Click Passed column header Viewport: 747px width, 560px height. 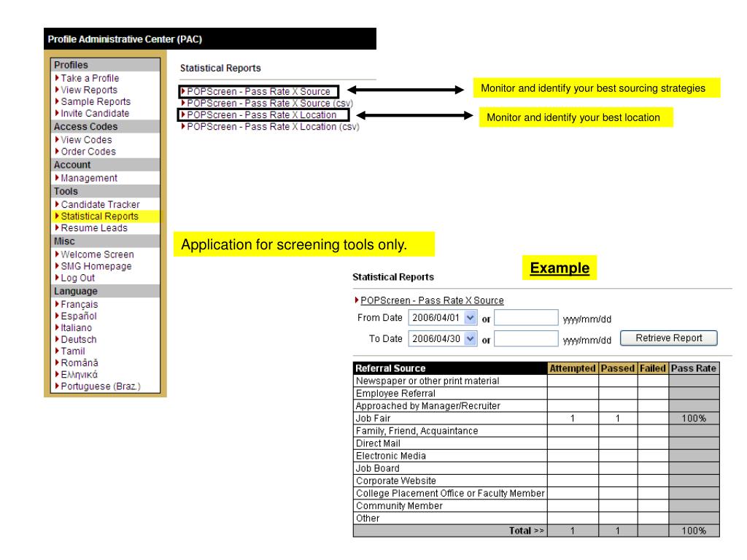[x=618, y=368]
